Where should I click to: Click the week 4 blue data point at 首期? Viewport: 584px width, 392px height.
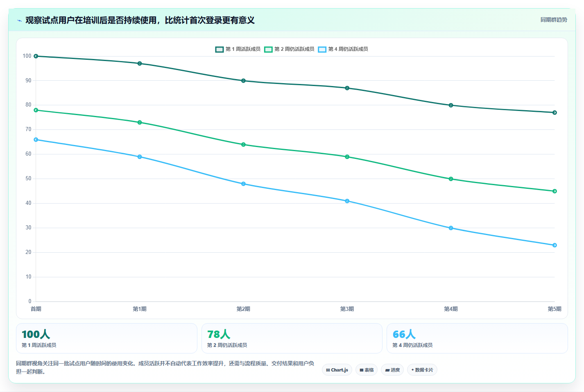[36, 140]
